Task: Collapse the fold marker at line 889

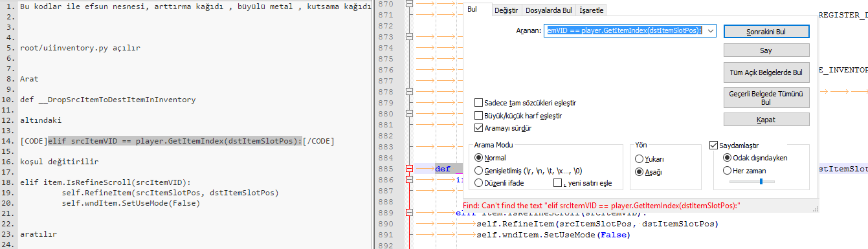Action: [x=408, y=213]
